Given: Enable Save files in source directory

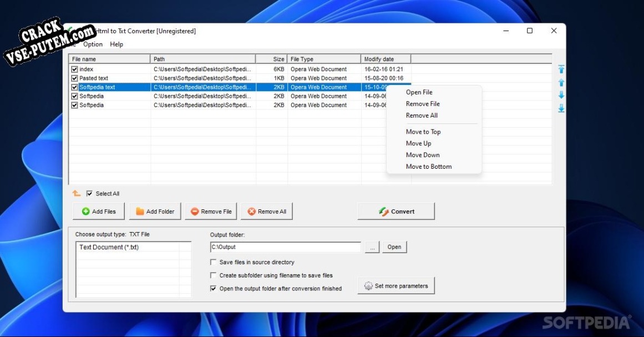Looking at the screenshot, I should (x=213, y=262).
